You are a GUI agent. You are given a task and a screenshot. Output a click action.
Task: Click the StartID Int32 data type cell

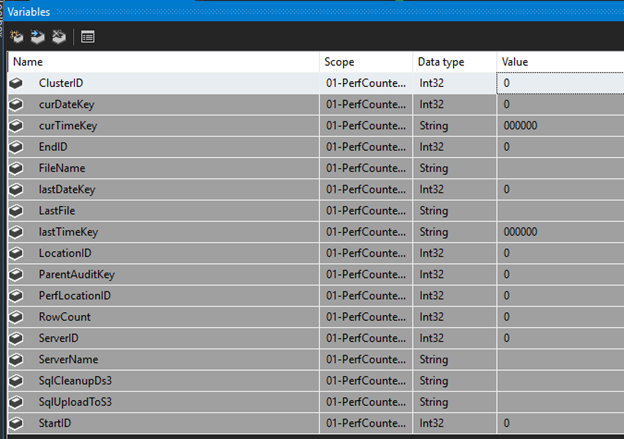tap(455, 423)
